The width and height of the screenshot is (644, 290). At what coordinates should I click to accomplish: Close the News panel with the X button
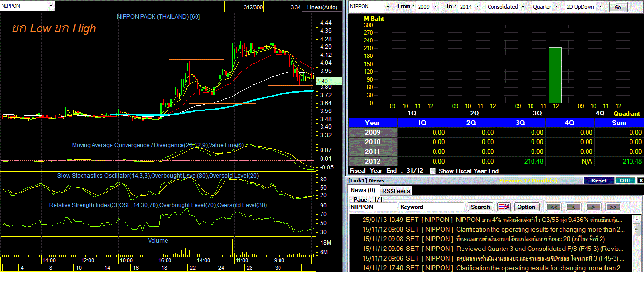[x=640, y=180]
